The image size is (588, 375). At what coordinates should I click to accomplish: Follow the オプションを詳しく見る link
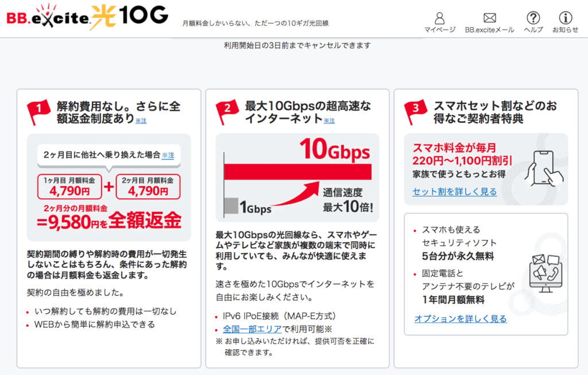(461, 319)
